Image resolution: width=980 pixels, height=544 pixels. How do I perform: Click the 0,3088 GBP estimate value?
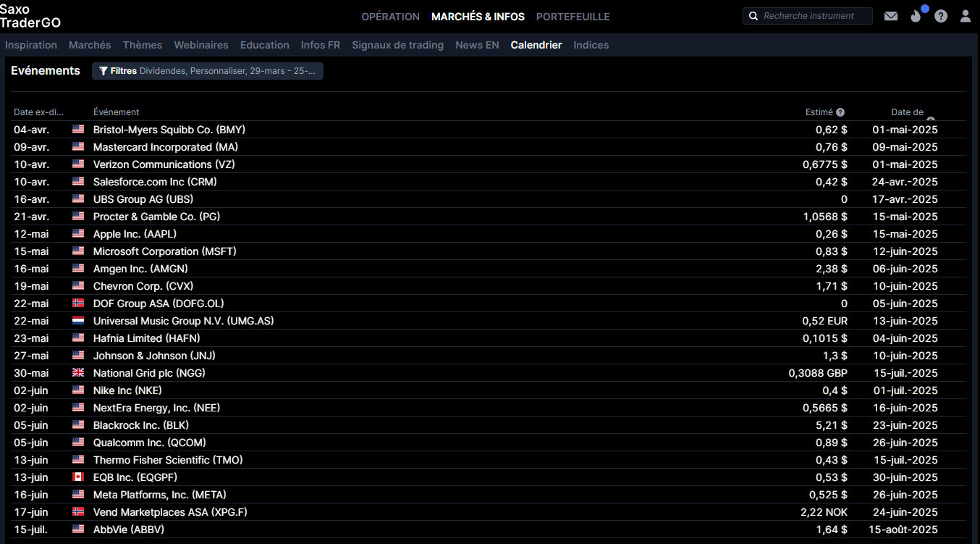[818, 373]
